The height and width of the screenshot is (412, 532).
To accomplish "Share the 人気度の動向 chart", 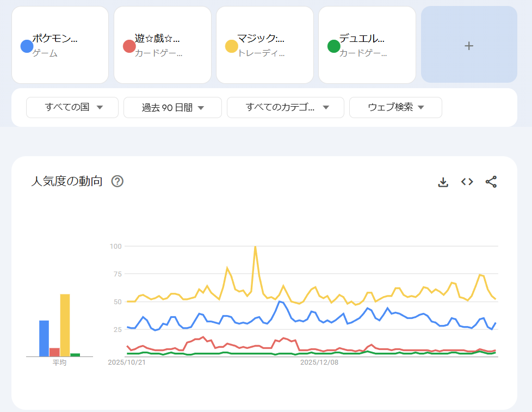I will pos(491,182).
